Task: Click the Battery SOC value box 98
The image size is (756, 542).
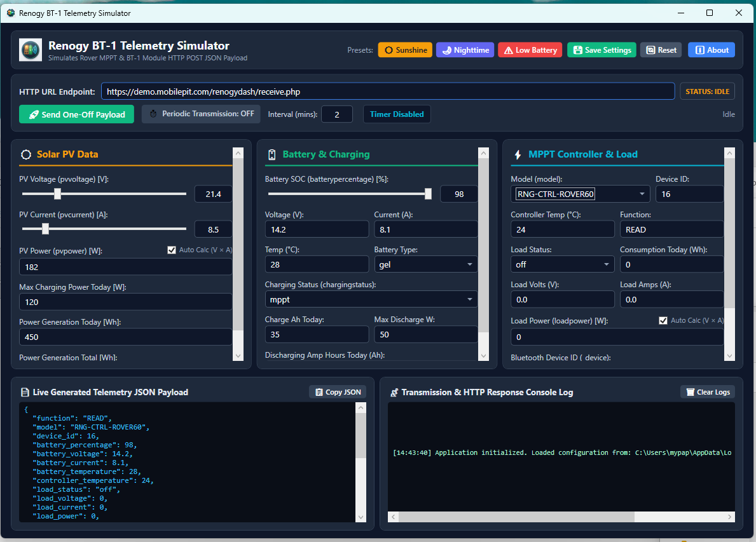Action: 459,194
